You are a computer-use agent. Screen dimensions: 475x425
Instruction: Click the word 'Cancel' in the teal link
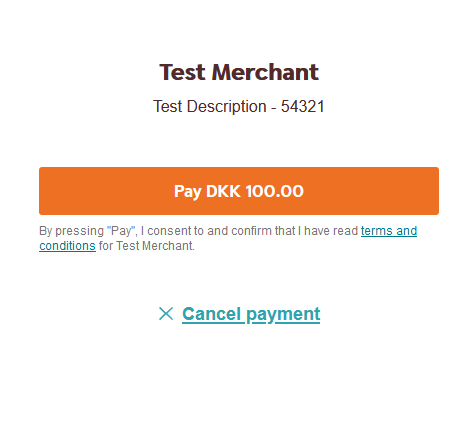click(x=211, y=314)
